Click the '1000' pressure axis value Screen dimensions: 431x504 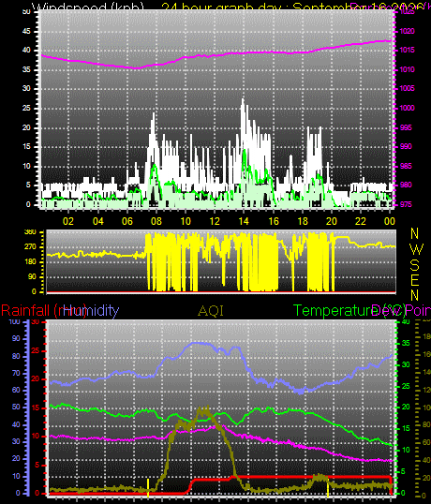point(408,108)
